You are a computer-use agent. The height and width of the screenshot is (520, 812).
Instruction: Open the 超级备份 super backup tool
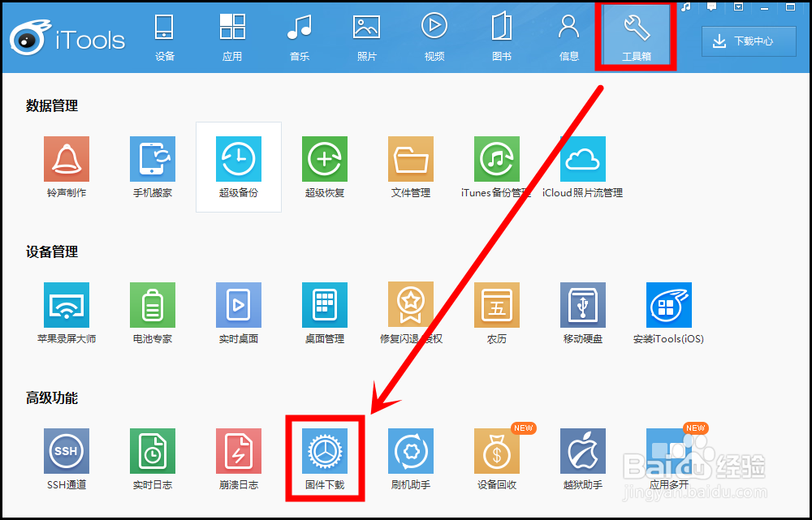238,159
